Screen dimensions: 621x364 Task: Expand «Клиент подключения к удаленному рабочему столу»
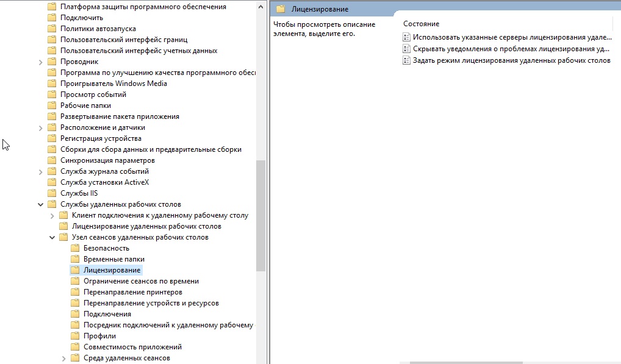coord(52,215)
